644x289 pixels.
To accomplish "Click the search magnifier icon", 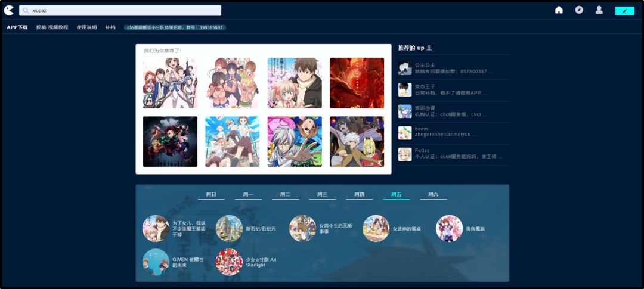I will click(x=26, y=11).
